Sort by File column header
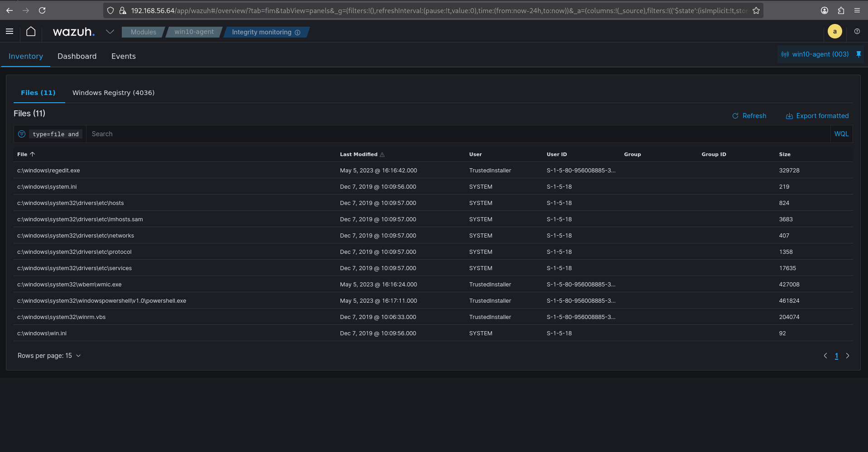The width and height of the screenshot is (868, 452). click(x=26, y=154)
